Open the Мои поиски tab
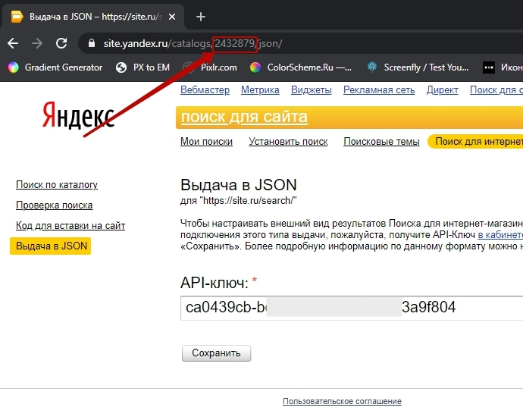Viewport: 523px width, 420px height. [x=206, y=142]
